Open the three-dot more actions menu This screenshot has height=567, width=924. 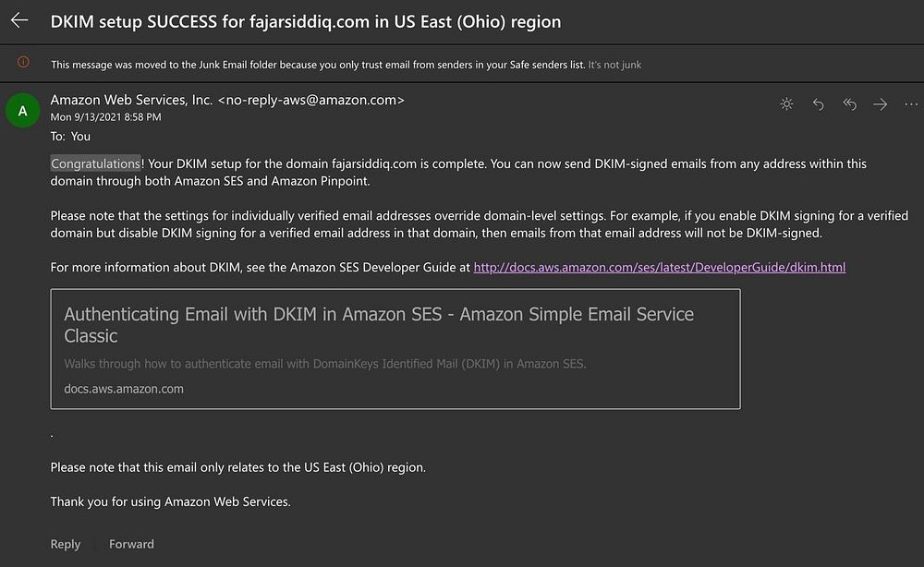click(911, 104)
